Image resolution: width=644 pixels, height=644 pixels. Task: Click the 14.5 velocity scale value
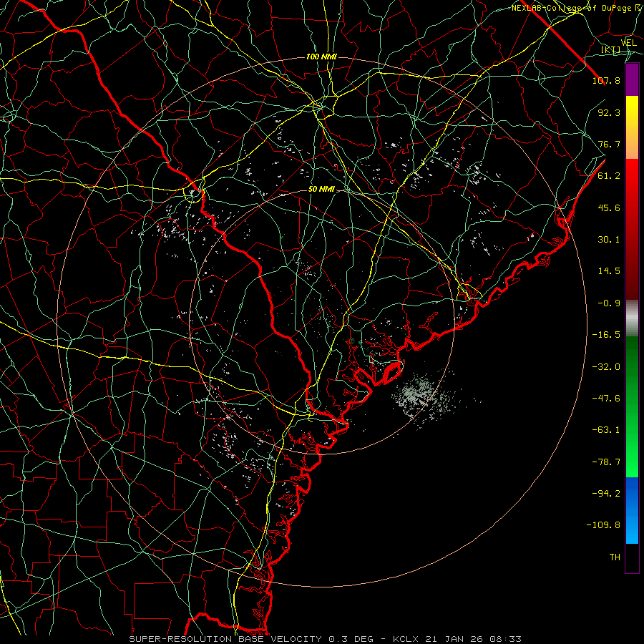click(x=609, y=271)
